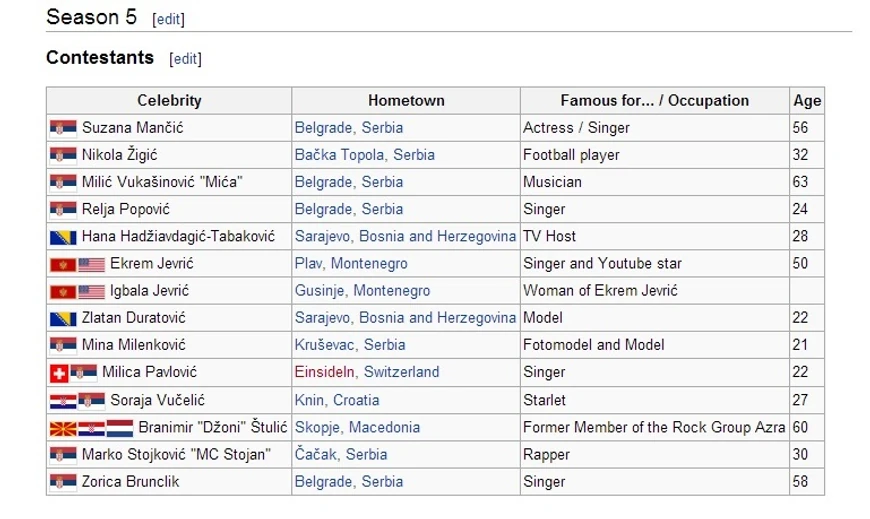Screen dimensions: 870x519
Task: Click the Gusinje, Montenegro link
Action: pyautogui.click(x=362, y=291)
